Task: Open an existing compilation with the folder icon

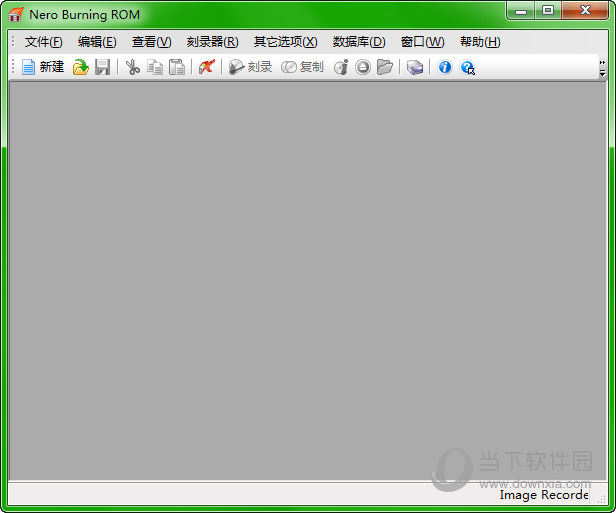Action: (x=81, y=67)
